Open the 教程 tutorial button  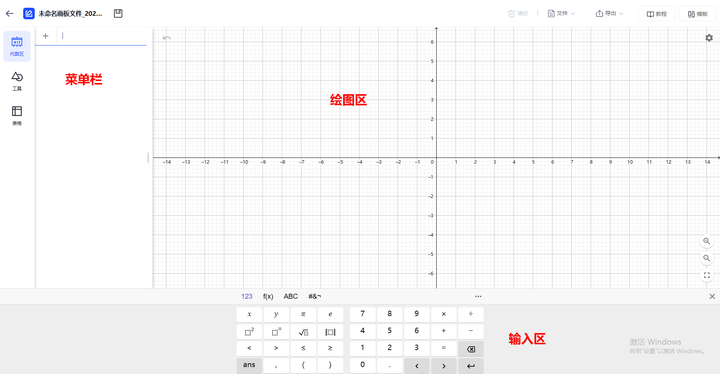(x=657, y=14)
